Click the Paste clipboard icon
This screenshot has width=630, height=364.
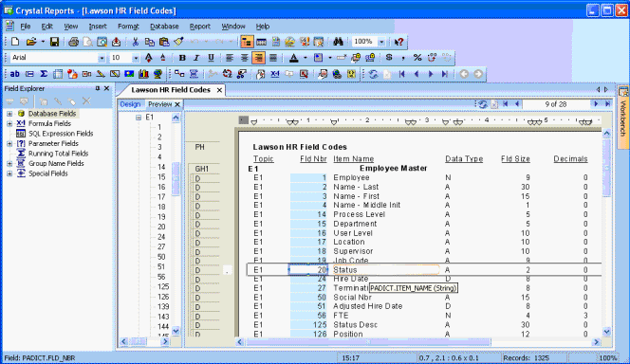pyautogui.click(x=164, y=42)
